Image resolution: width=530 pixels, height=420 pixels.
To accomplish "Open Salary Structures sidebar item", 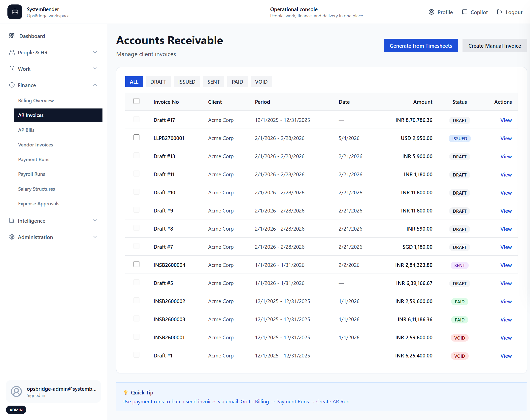I will [x=58, y=189].
